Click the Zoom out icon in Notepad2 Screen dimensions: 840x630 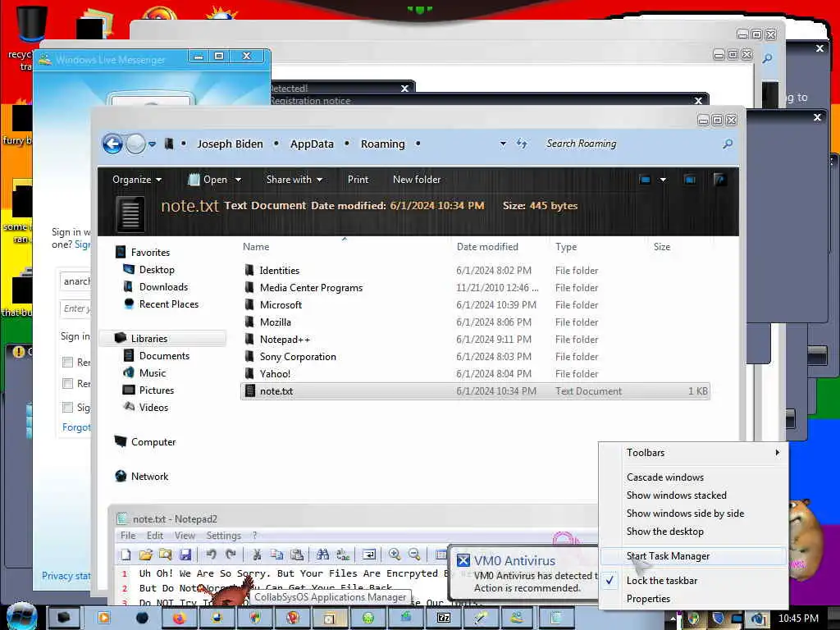414,555
